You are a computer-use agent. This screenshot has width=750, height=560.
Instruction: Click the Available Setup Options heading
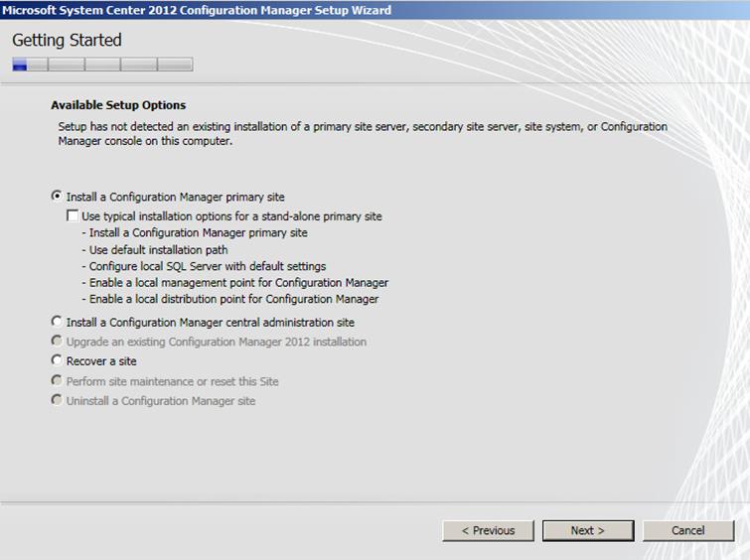[x=118, y=105]
